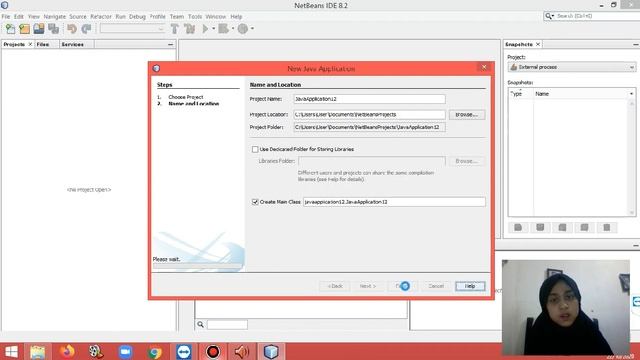
Task: Switch to the Files tab
Action: tap(43, 44)
